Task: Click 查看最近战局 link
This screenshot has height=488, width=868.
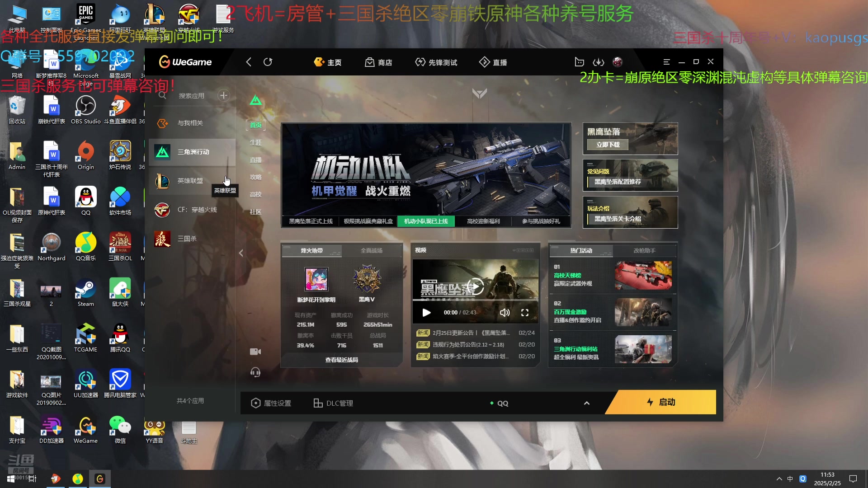Action: 342,360
